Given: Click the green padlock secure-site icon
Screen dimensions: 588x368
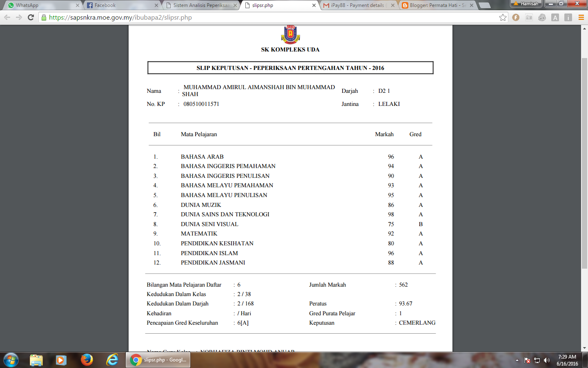Looking at the screenshot, I should point(44,18).
